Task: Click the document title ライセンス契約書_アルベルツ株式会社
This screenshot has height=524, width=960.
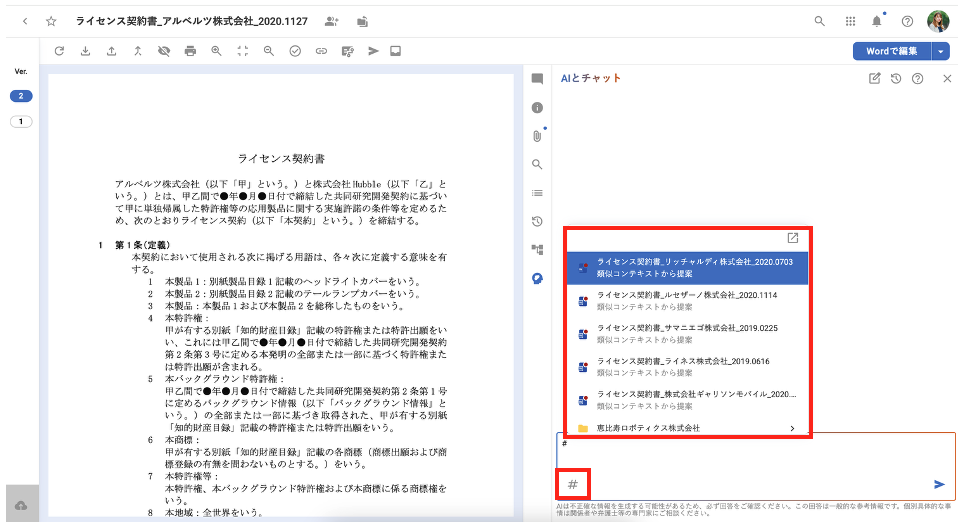Action: click(x=192, y=21)
